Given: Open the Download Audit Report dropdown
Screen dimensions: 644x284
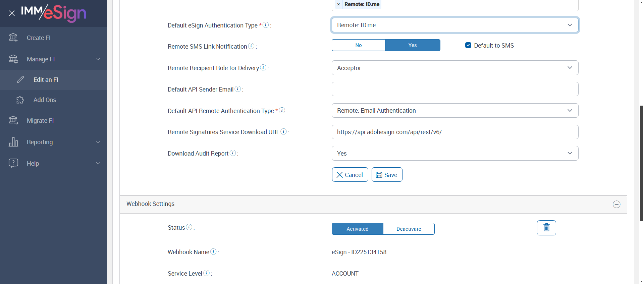Looking at the screenshot, I should pyautogui.click(x=454, y=153).
